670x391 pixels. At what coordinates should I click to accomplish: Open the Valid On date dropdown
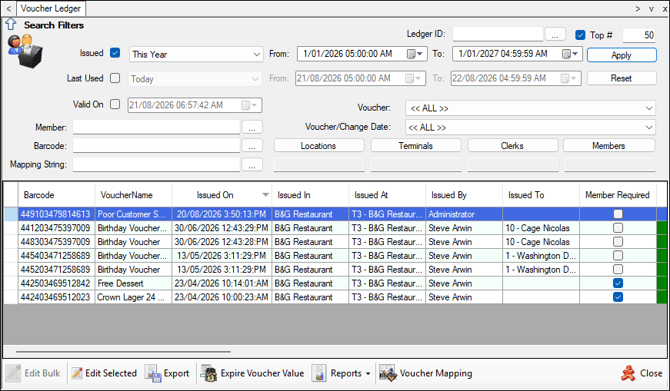tap(249, 105)
